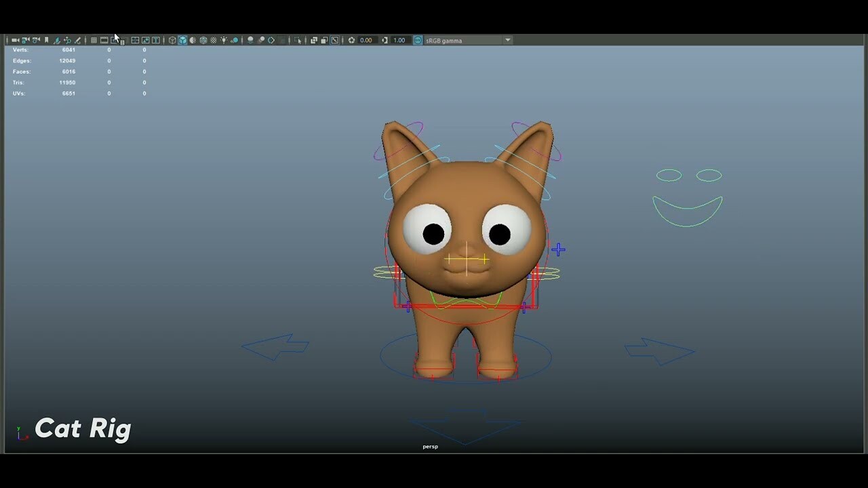This screenshot has height=488, width=868.
Task: Select the Film Gate icon
Action: tap(104, 40)
